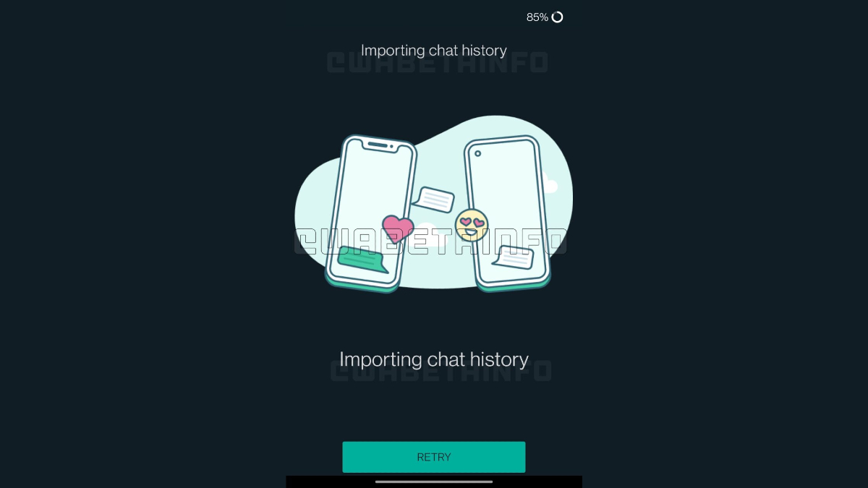Click the RETRY button
The height and width of the screenshot is (488, 868).
point(434,457)
